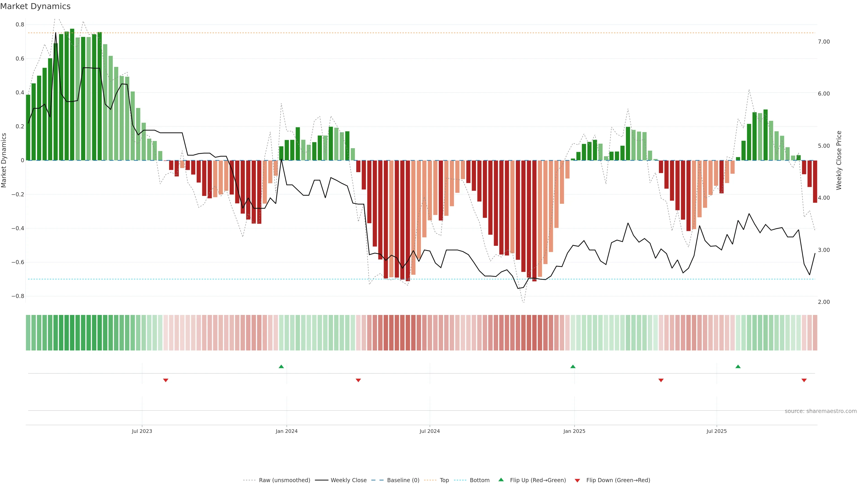Click the green Flip Up marker near Jan 2025
Viewport: 868px width, 488px height.
[573, 366]
